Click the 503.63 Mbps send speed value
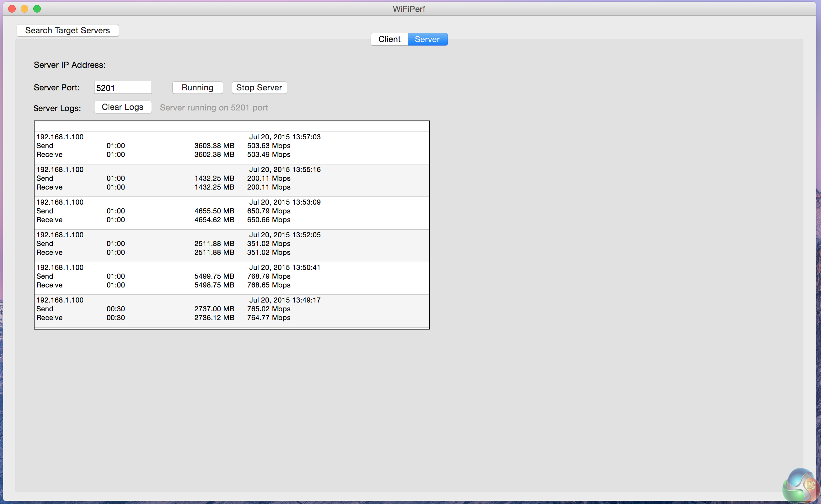Image resolution: width=821 pixels, height=504 pixels. coord(269,146)
